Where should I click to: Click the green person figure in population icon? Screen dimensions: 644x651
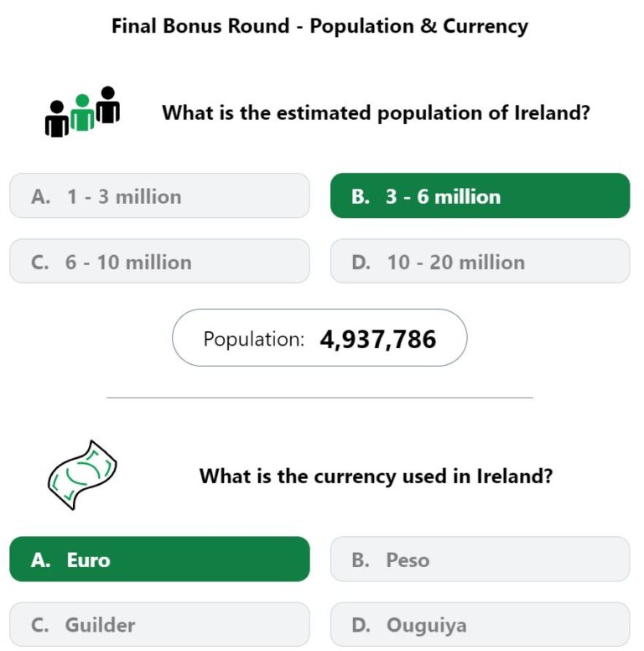tap(82, 112)
